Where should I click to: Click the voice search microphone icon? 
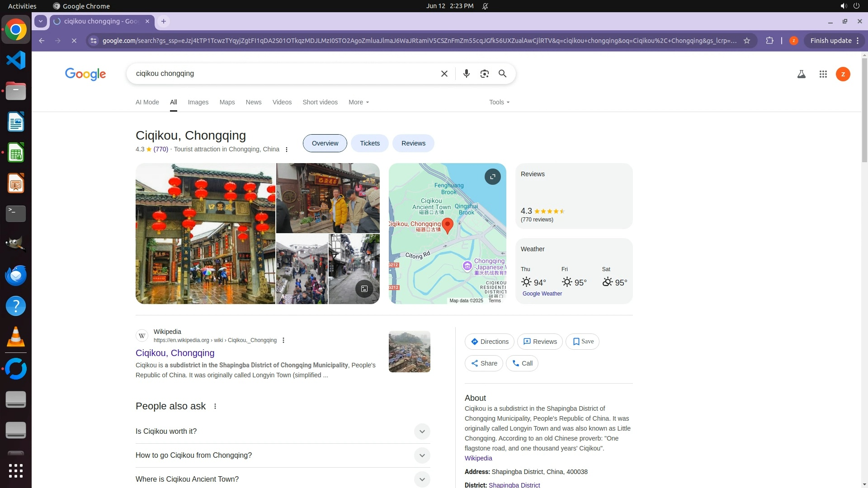[x=466, y=74]
